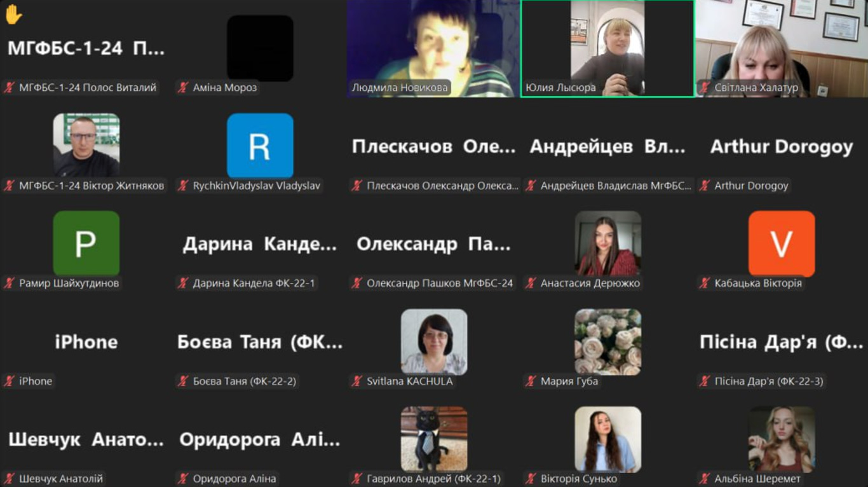Click muted mic icon beside Arthur Dorogoy label
The width and height of the screenshot is (868, 487).
coord(705,186)
